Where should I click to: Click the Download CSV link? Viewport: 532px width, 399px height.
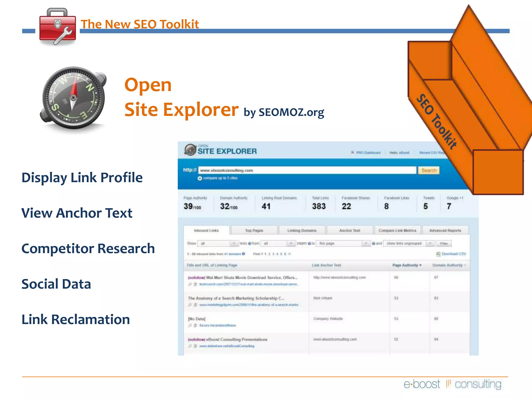[454, 254]
